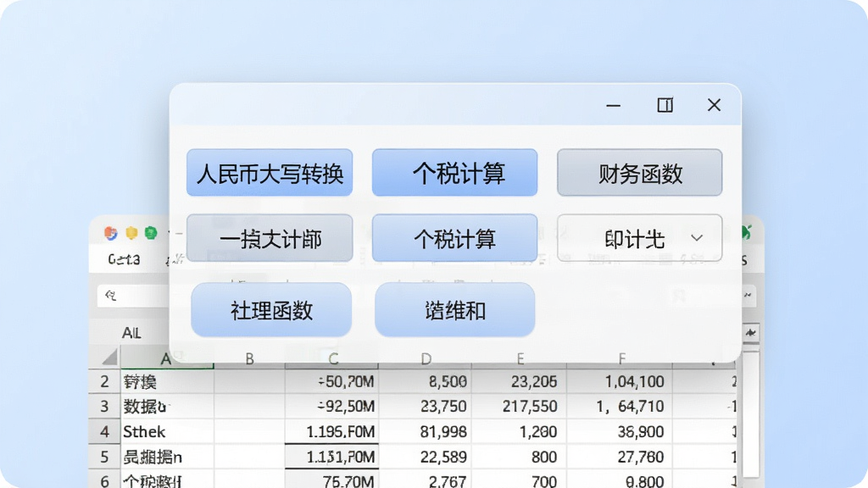Click row 2 cell in column A
Screen dimensions: 868x488
click(x=167, y=381)
